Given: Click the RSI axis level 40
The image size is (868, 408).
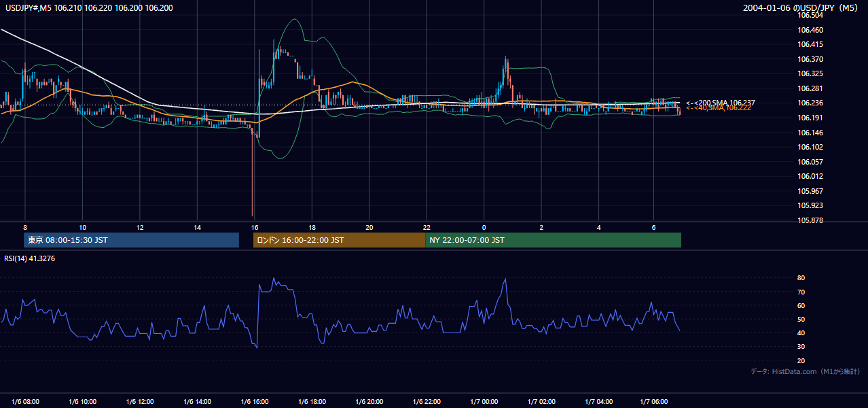Looking at the screenshot, I should click(801, 333).
